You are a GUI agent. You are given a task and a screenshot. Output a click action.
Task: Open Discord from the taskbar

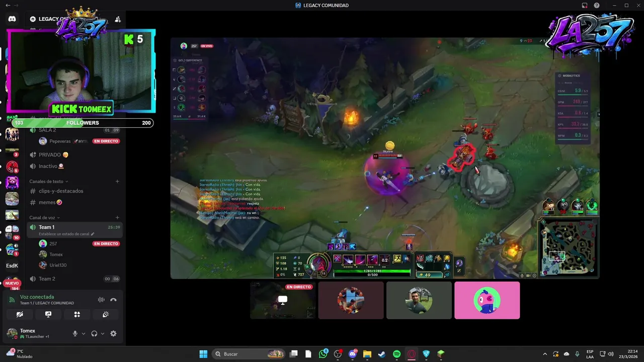click(x=352, y=354)
